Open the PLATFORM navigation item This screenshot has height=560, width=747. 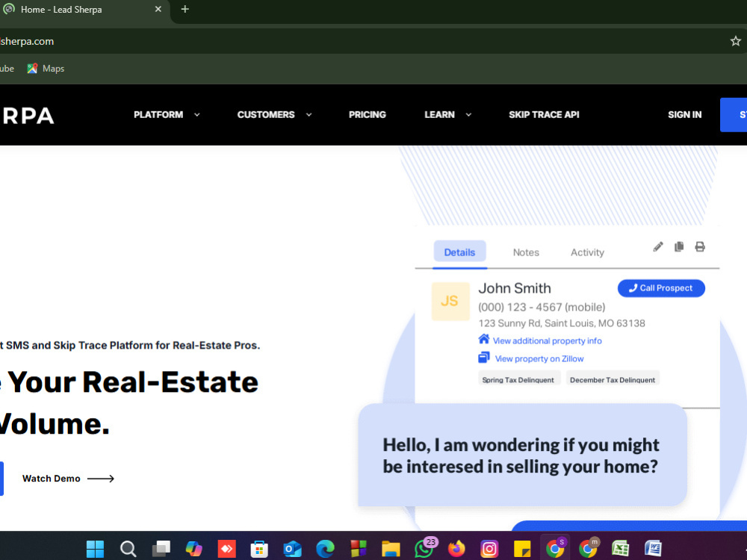tap(158, 115)
